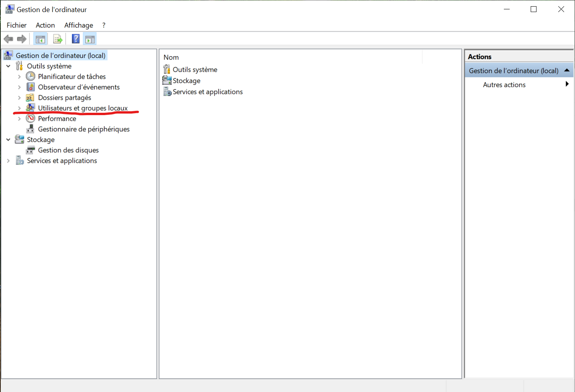Toggle the Show/Hide Action Pane toolbar icon
The width and height of the screenshot is (575, 392).
point(90,39)
